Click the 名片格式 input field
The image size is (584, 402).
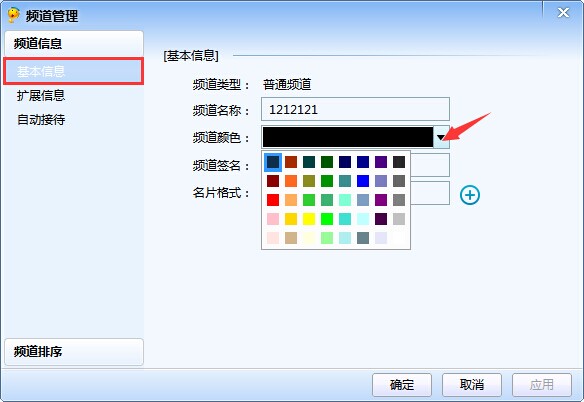(430, 193)
